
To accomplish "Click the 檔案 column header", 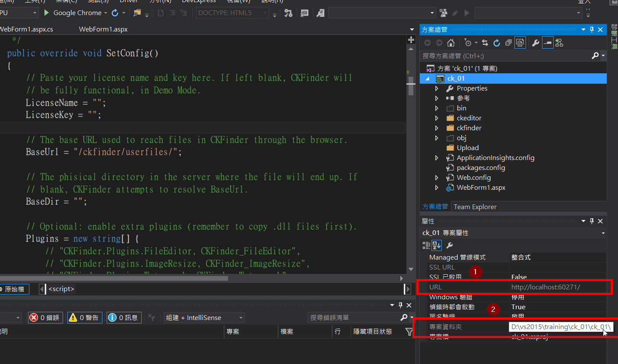I will (x=305, y=332).
